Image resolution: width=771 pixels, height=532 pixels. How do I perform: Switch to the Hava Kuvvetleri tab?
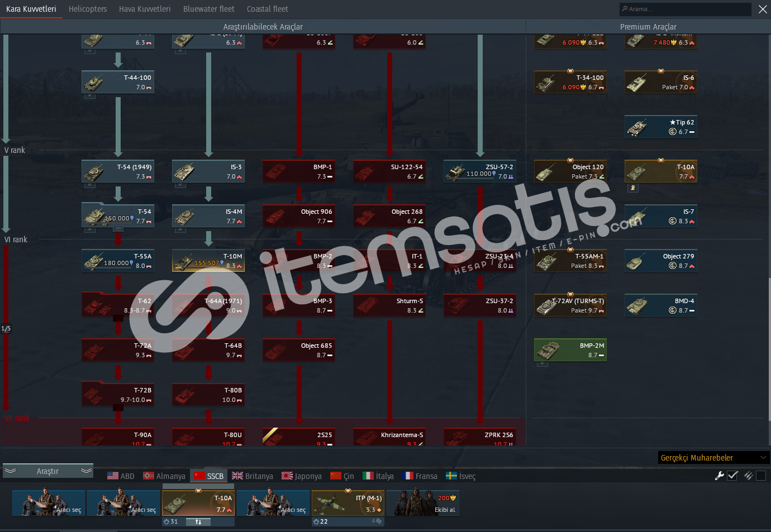pos(145,9)
